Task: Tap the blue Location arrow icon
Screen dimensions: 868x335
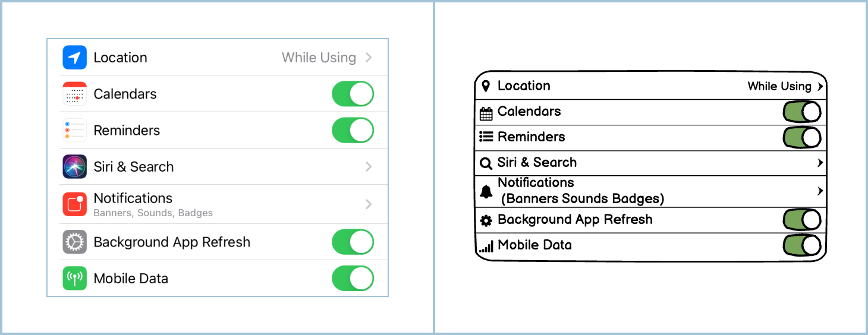Action: pyautogui.click(x=74, y=58)
